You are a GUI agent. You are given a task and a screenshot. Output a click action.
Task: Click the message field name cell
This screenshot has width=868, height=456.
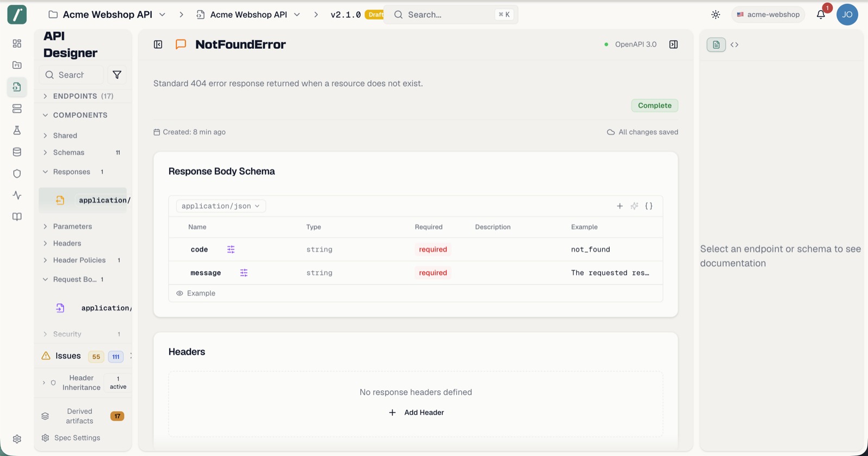pyautogui.click(x=206, y=273)
